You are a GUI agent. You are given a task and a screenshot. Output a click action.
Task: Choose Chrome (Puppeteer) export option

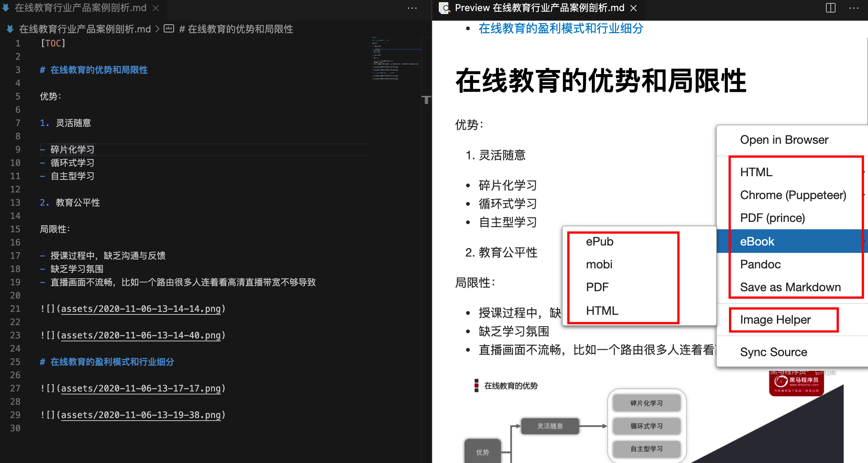point(793,195)
